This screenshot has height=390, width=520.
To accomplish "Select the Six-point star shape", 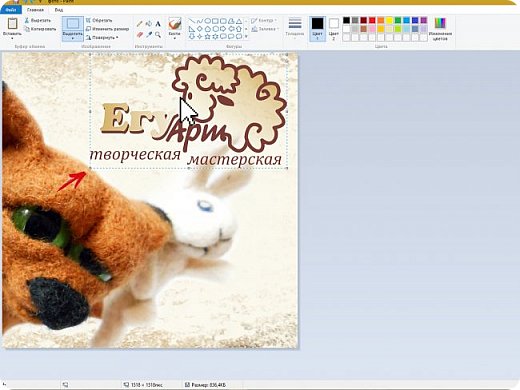I will [x=215, y=36].
